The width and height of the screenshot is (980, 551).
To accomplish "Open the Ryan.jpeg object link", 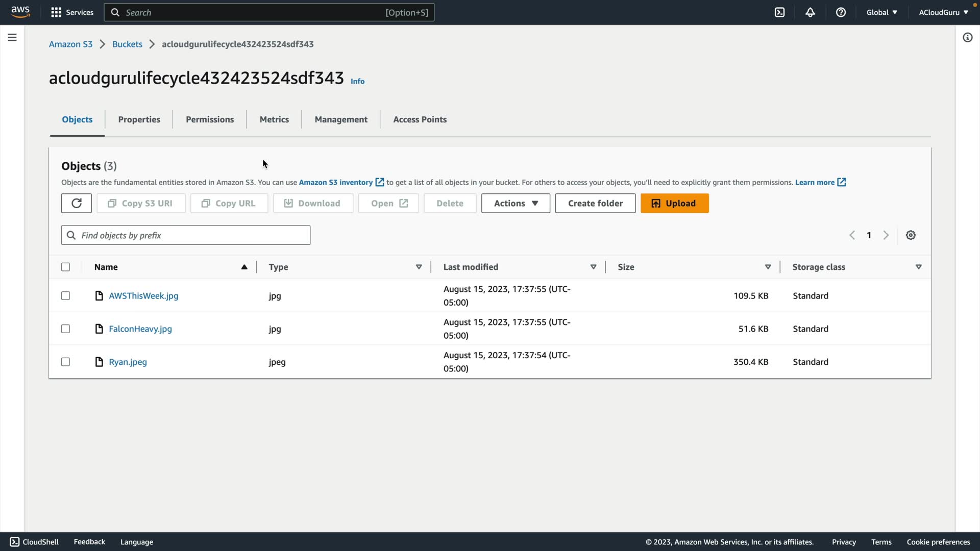I will click(x=128, y=362).
